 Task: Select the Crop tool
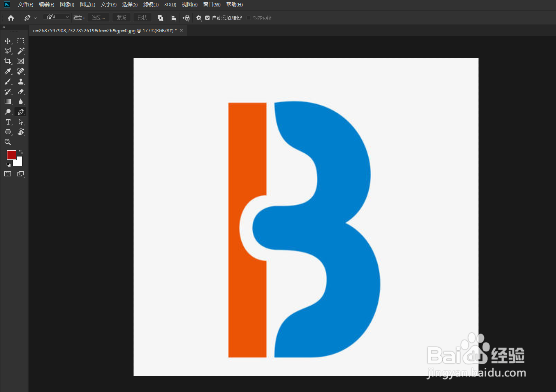coord(8,61)
